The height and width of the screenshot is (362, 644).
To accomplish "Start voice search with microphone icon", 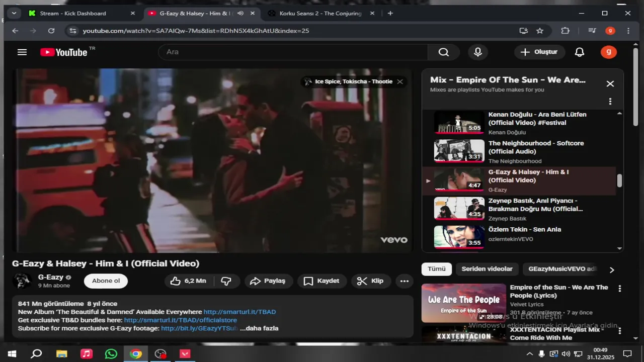I will tap(478, 52).
